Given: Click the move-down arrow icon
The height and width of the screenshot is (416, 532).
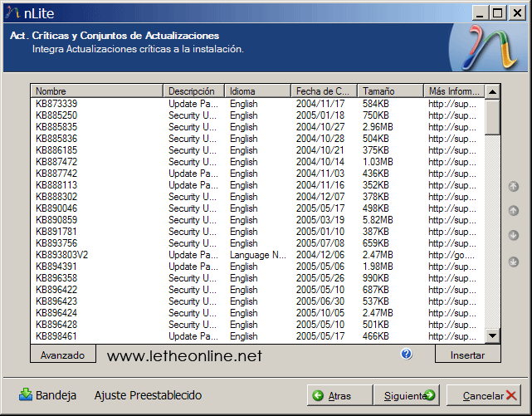Looking at the screenshot, I should pos(514,235).
